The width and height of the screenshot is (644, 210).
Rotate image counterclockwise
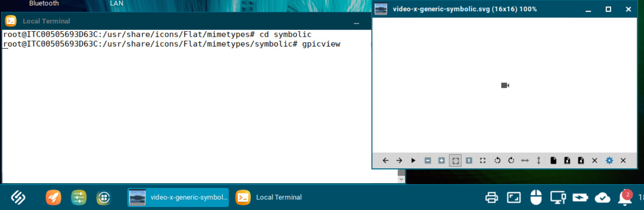tap(497, 160)
